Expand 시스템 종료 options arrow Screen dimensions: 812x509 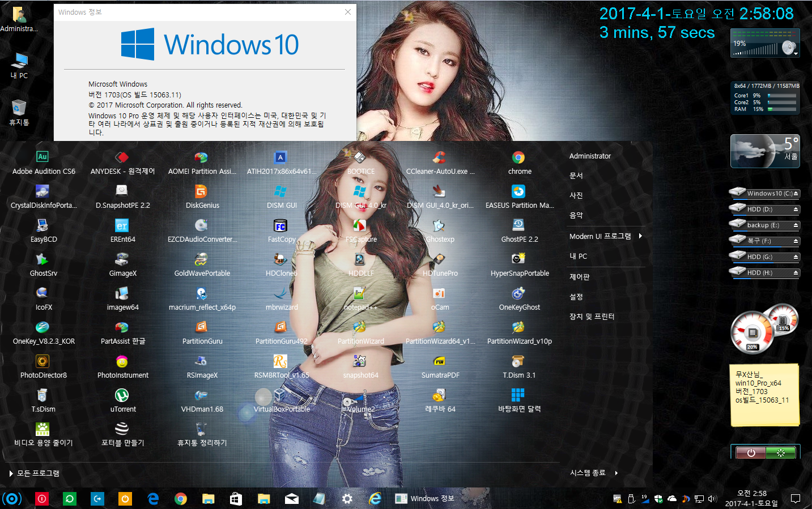click(x=616, y=473)
